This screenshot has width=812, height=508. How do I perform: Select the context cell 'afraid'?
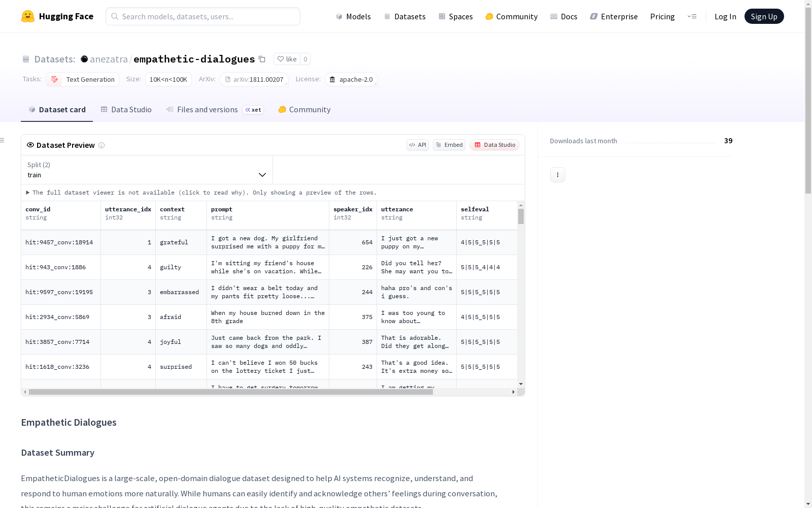[181, 317]
